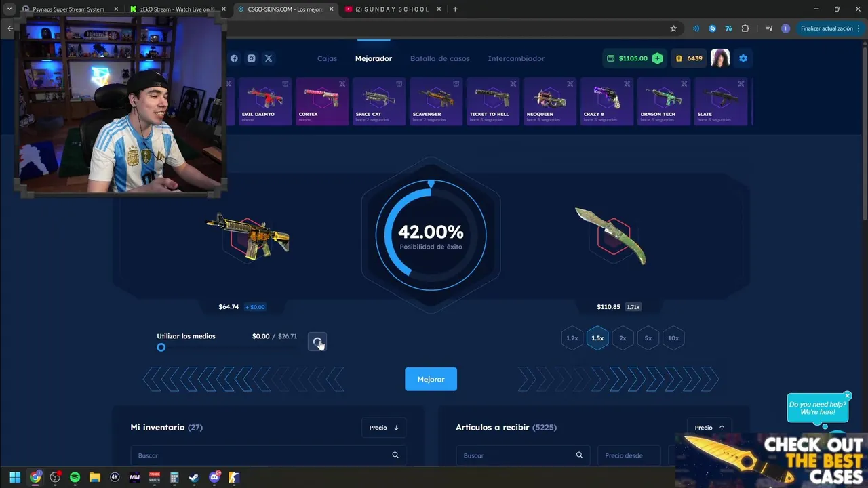Open the CRAZY 8 live drop card
This screenshot has width=868, height=488.
click(606, 102)
